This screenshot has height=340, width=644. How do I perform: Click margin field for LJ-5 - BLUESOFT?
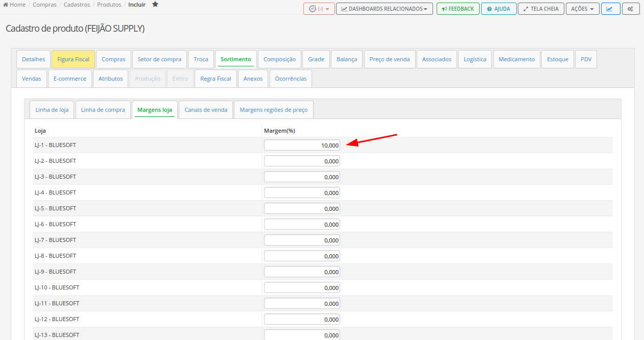301,209
